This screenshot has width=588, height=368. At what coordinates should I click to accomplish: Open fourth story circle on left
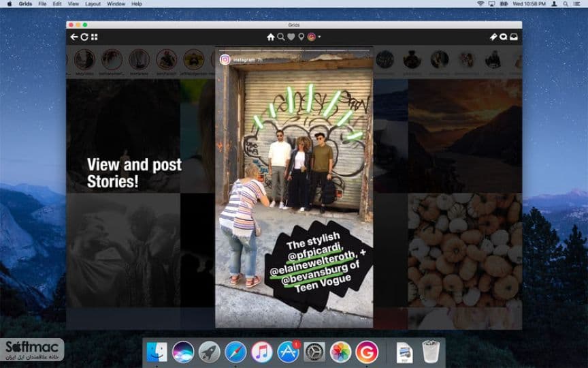(x=167, y=59)
